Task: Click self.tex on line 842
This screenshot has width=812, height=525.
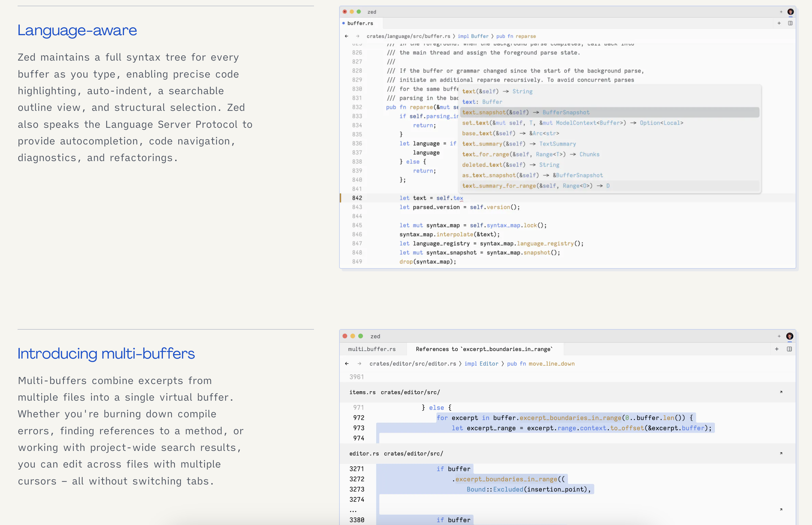Action: [450, 198]
